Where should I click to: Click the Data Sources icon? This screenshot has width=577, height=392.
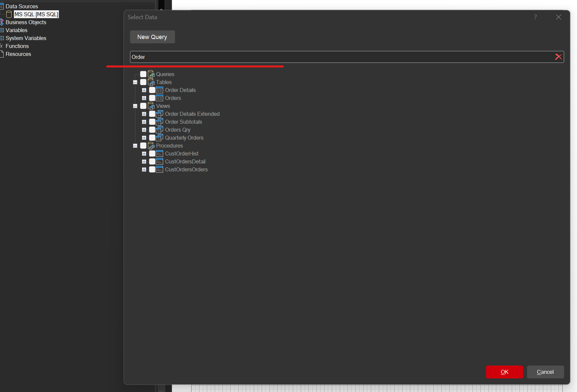(2, 6)
